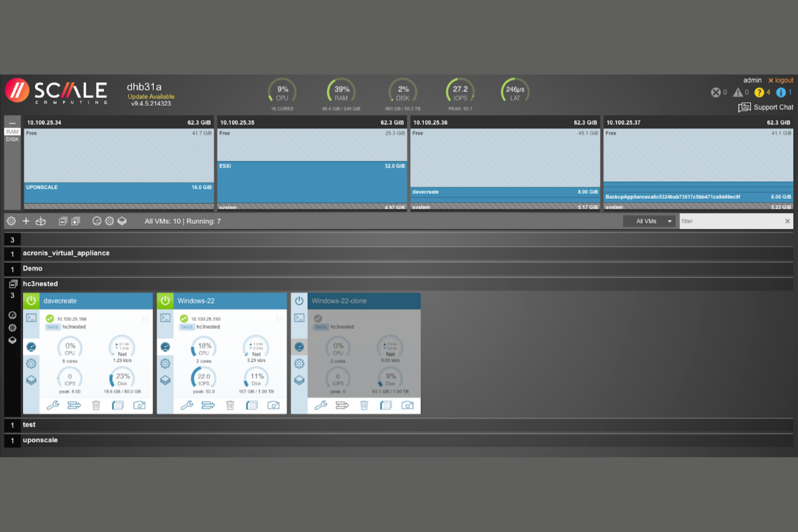
Task: Power off the Windows-22 VM
Action: 165,301
